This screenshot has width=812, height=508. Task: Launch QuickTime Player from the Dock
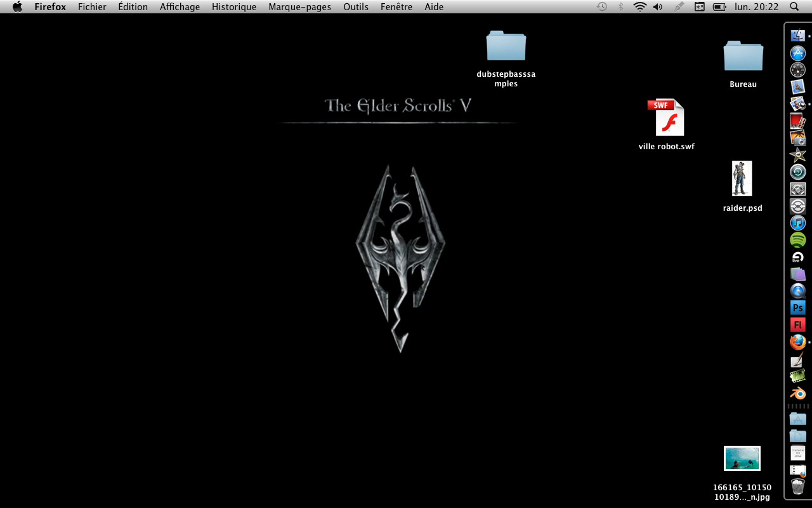797,291
